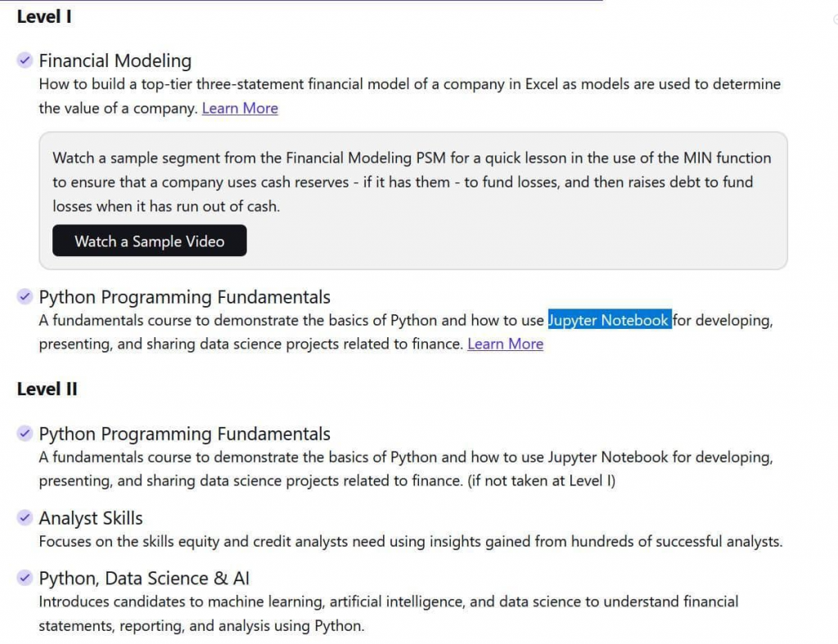Follow Learn More link after 'projects related to finance'
Image resolution: width=838 pixels, height=644 pixels.
point(505,344)
